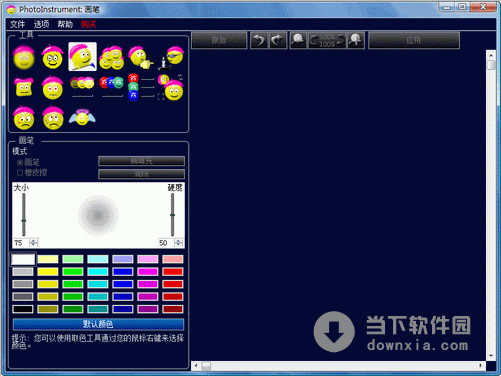The image size is (501, 376).
Task: Select the red-eyed smiley tool
Action: pyautogui.click(x=53, y=88)
